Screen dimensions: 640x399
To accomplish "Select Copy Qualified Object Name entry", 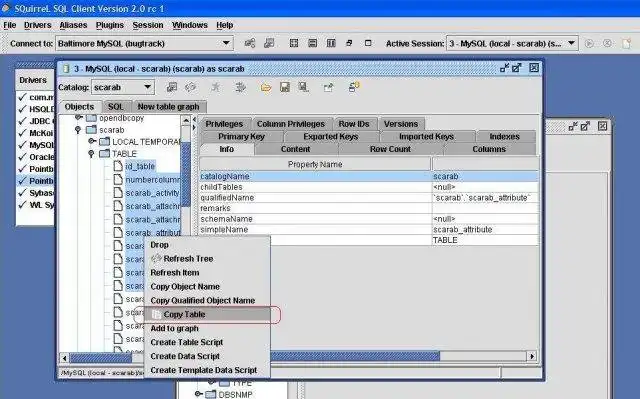I will pyautogui.click(x=207, y=300).
